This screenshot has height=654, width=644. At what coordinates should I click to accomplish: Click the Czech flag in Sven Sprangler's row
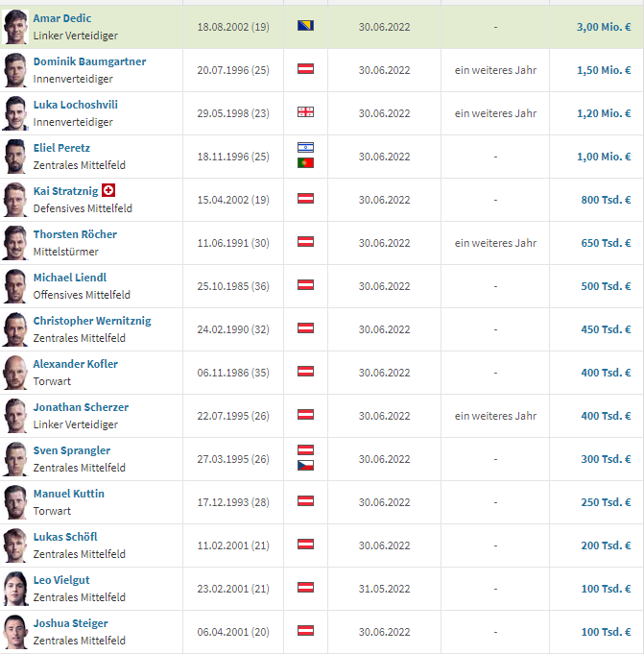pyautogui.click(x=305, y=466)
